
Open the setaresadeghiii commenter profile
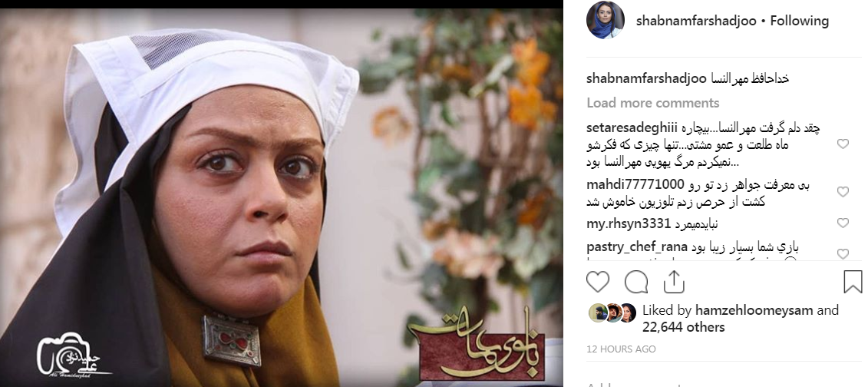click(x=624, y=128)
